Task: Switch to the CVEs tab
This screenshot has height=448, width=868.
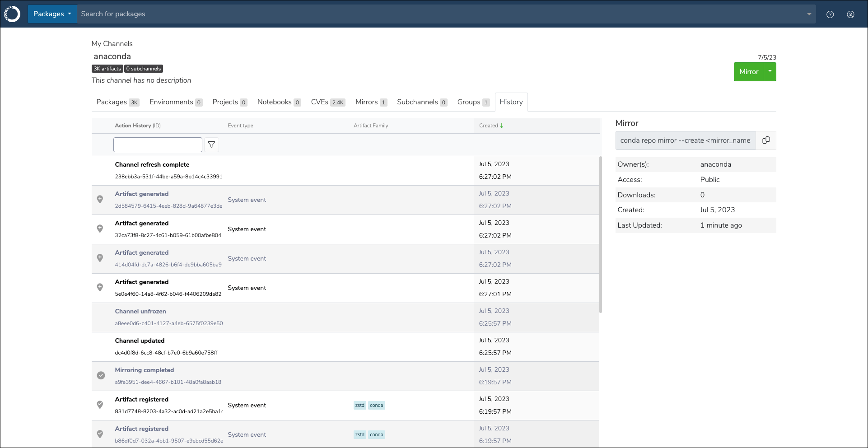Action: click(x=328, y=102)
